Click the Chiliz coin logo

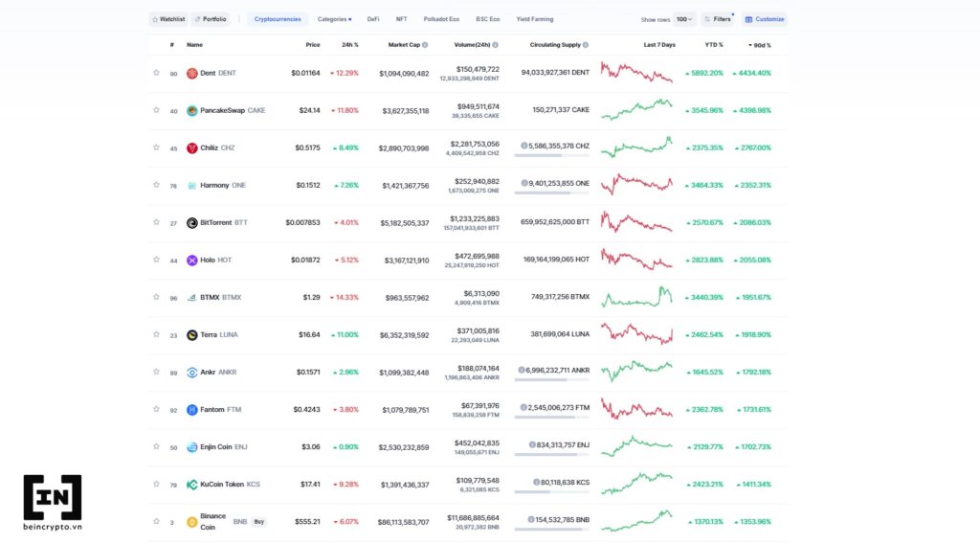[x=191, y=148]
